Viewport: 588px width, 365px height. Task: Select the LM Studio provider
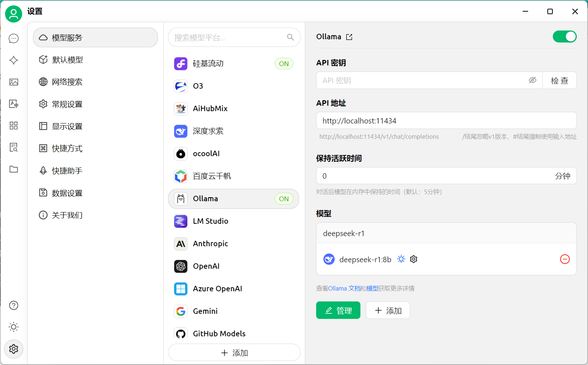pyautogui.click(x=233, y=222)
